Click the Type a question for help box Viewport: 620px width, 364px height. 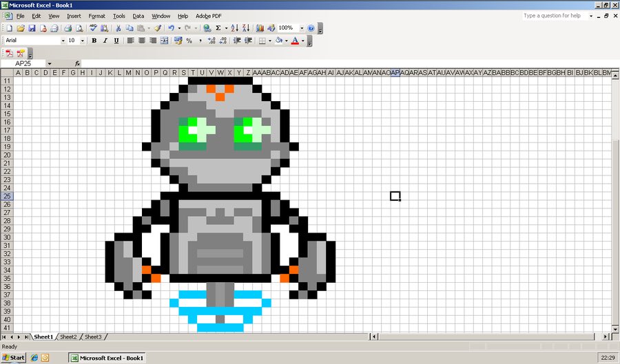(555, 16)
